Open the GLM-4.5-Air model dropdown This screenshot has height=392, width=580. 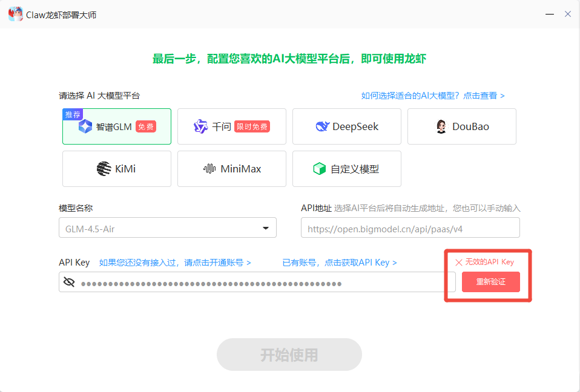pos(168,227)
